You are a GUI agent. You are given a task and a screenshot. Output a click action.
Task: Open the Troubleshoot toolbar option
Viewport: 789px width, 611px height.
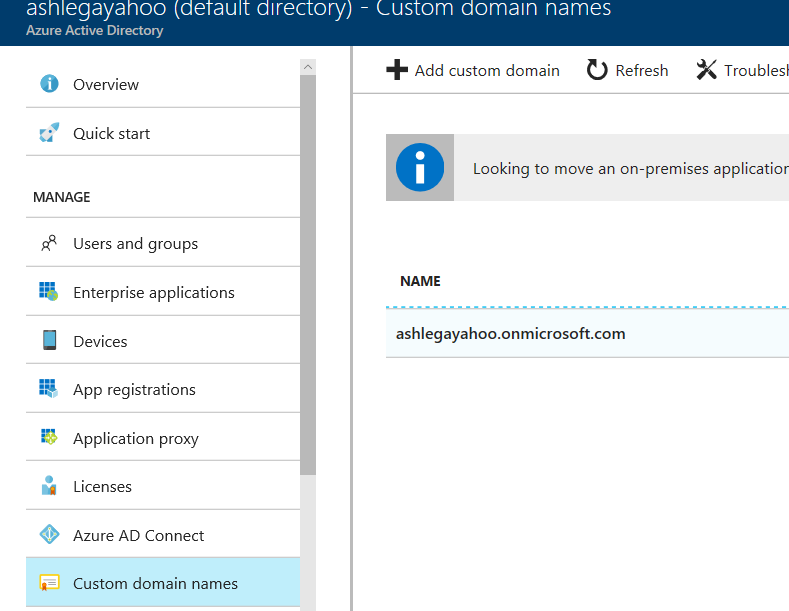(741, 70)
